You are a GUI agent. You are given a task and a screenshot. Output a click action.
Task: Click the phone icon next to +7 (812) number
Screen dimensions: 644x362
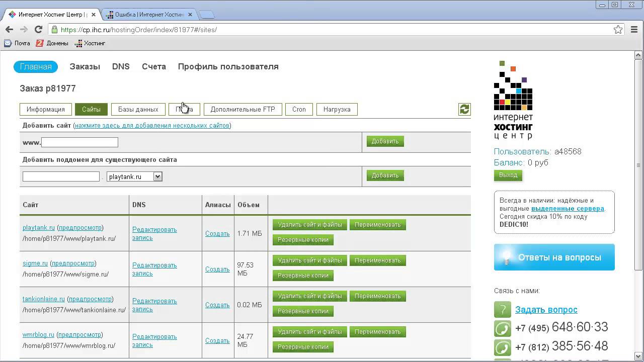coord(503,347)
